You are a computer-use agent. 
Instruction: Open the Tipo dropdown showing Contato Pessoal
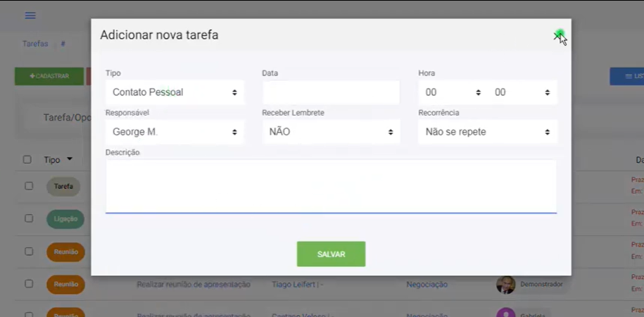pos(175,92)
